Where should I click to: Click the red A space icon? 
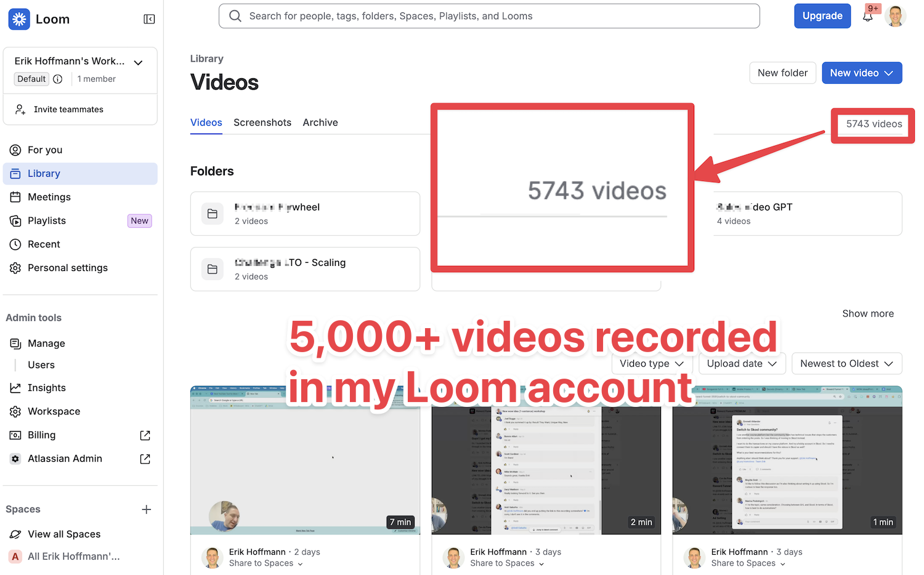point(15,557)
